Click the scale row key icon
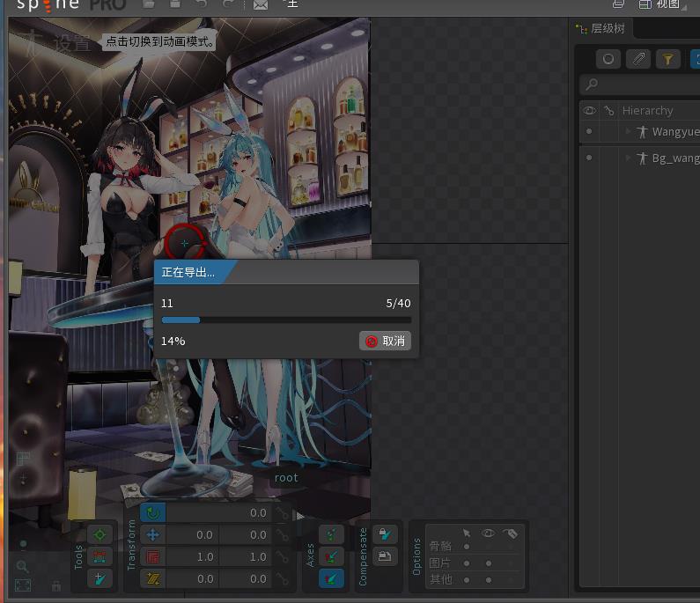 click(282, 556)
